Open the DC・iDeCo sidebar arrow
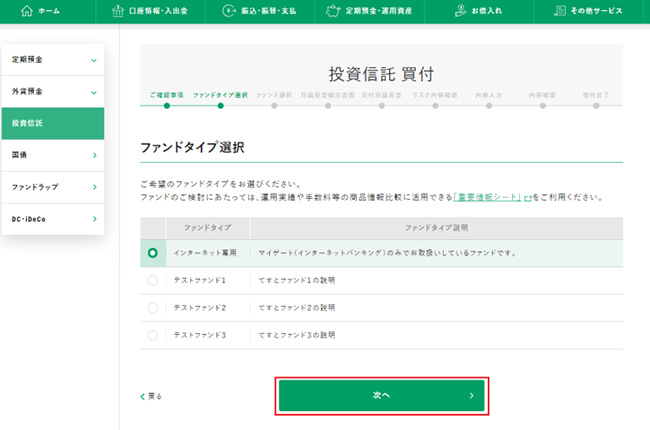 coord(95,219)
